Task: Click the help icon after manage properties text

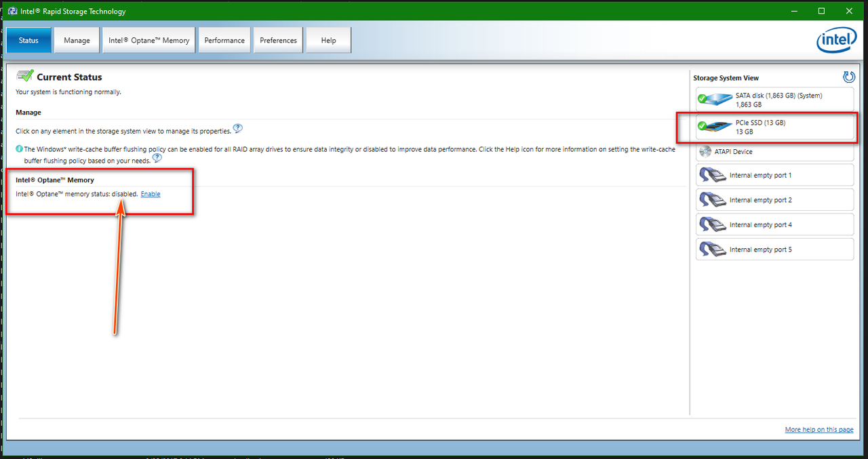Action: [237, 128]
